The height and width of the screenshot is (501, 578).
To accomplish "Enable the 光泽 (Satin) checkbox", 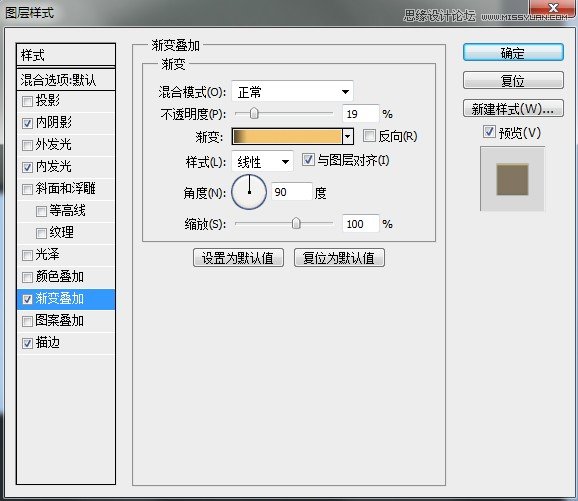I will click(x=27, y=255).
